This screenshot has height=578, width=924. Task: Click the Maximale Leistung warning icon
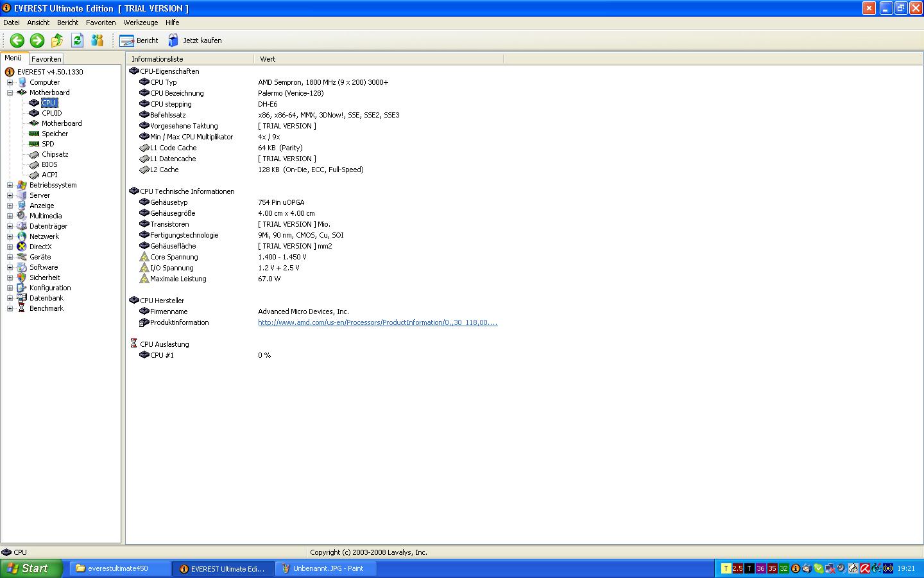[x=144, y=279]
